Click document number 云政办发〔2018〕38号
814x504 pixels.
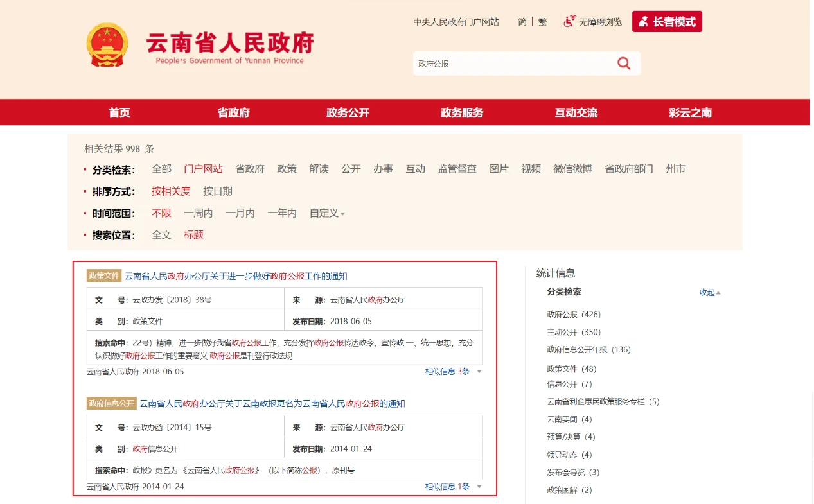tap(172, 300)
